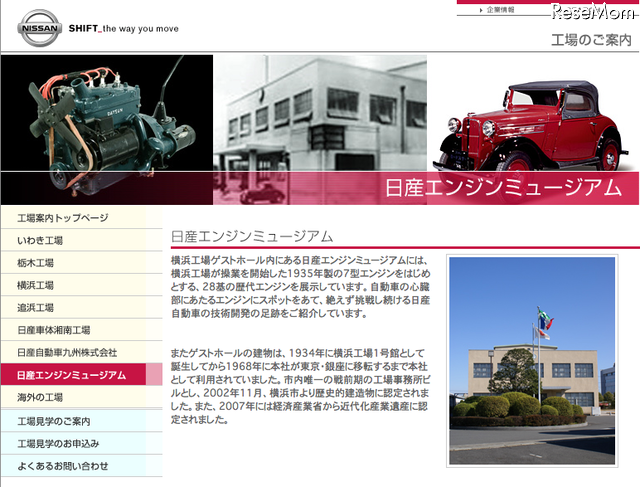Click the SHIFT_the way you move slogan
The height and width of the screenshot is (487, 640).
(x=124, y=29)
